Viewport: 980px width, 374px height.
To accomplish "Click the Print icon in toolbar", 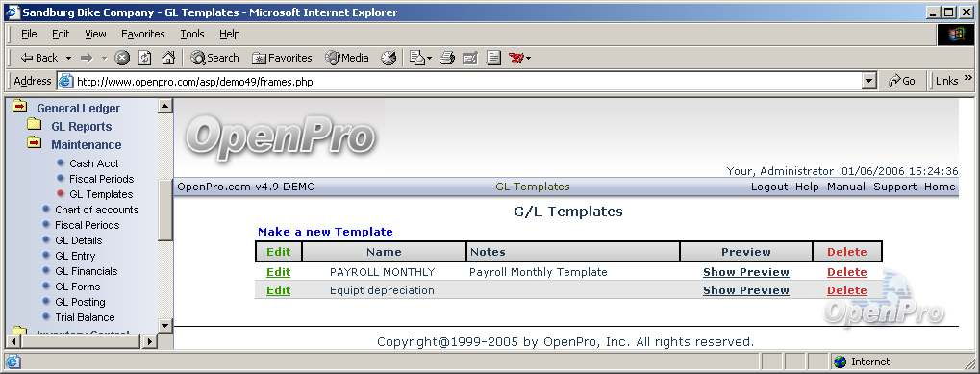I will click(x=446, y=58).
